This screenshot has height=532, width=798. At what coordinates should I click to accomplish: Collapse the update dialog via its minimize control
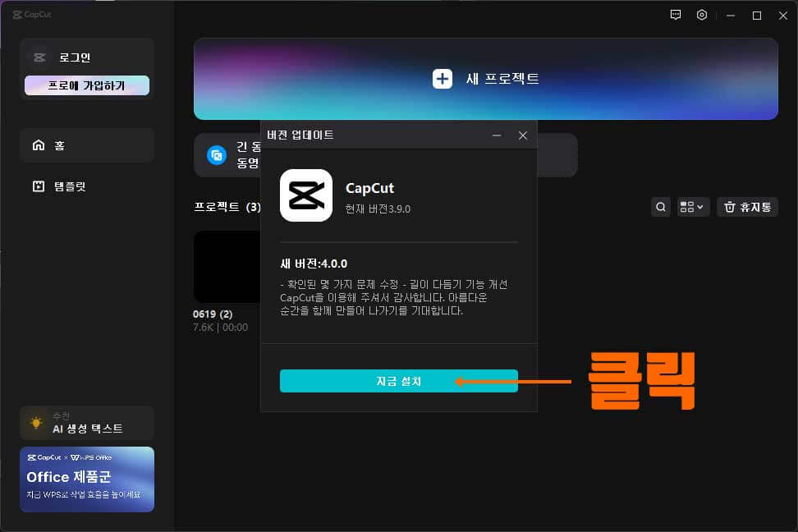[x=497, y=135]
